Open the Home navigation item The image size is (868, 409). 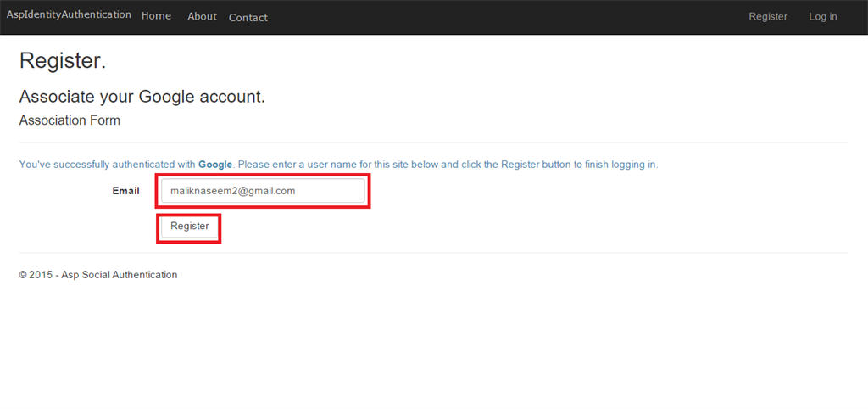click(156, 16)
